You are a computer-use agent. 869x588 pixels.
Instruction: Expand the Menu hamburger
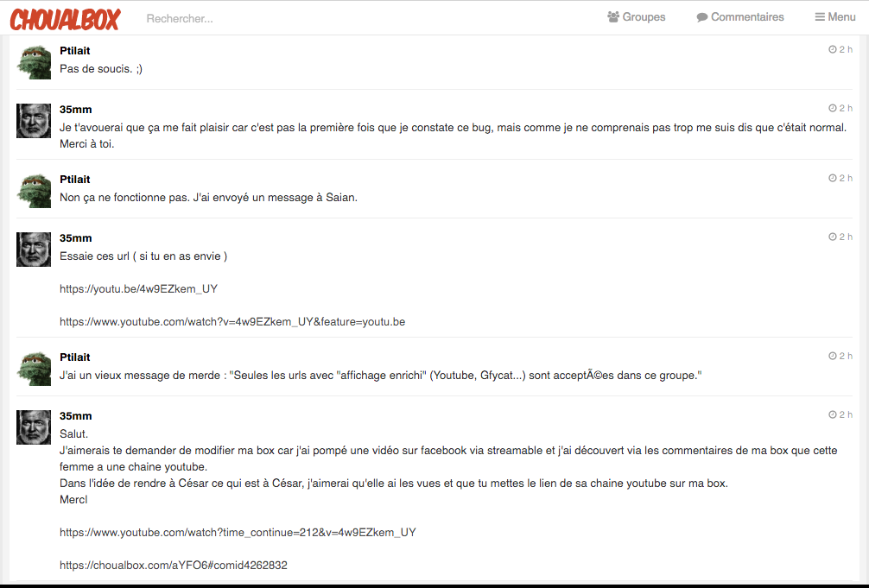[834, 17]
